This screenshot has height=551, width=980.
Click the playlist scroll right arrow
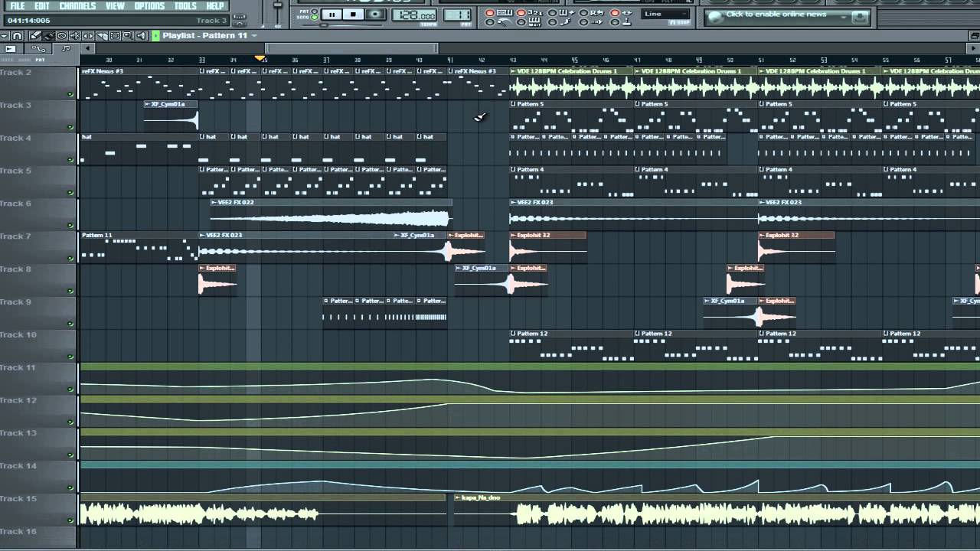tap(973, 48)
